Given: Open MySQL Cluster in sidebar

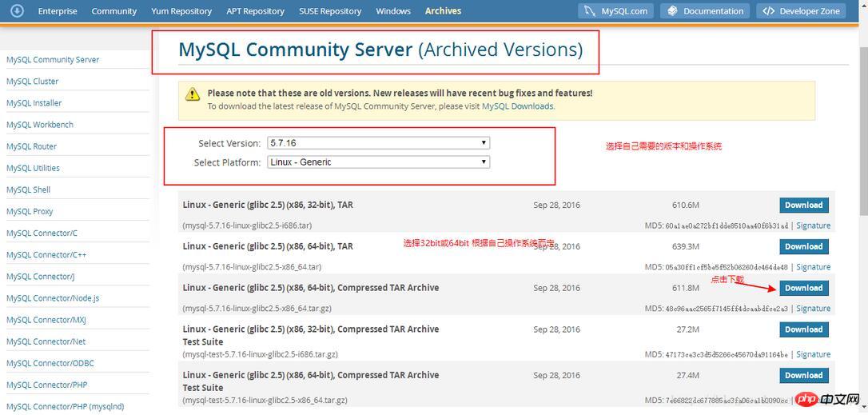Looking at the screenshot, I should 32,82.
